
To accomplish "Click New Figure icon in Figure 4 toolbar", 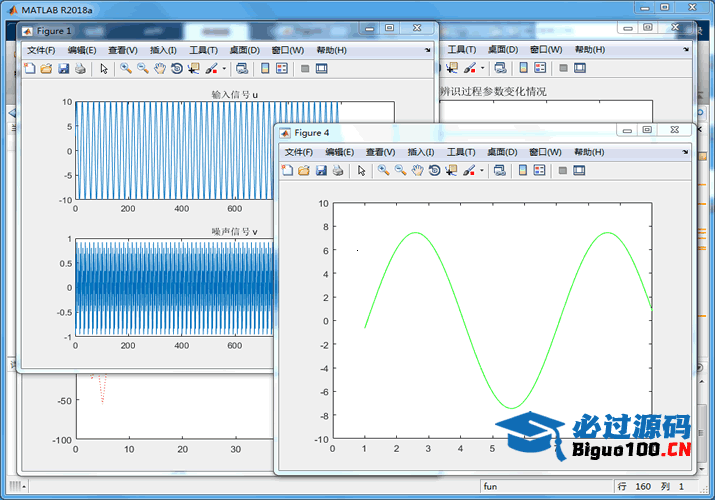I will click(x=287, y=170).
